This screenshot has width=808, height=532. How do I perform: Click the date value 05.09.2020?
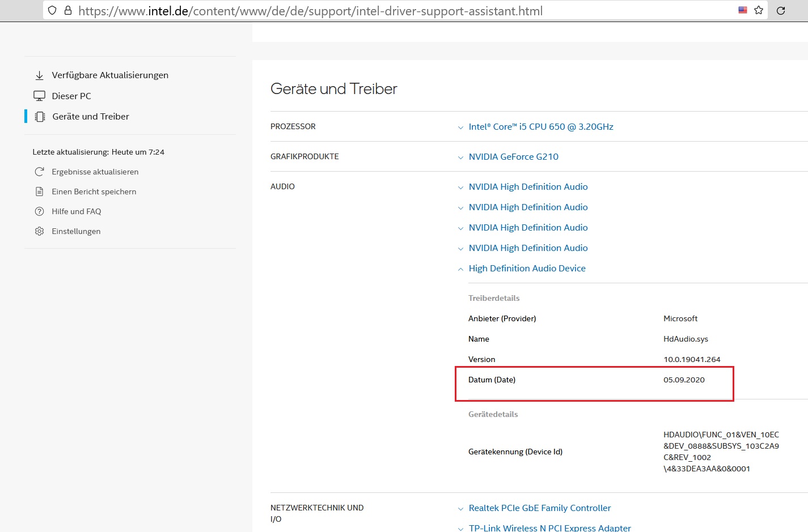coord(684,380)
